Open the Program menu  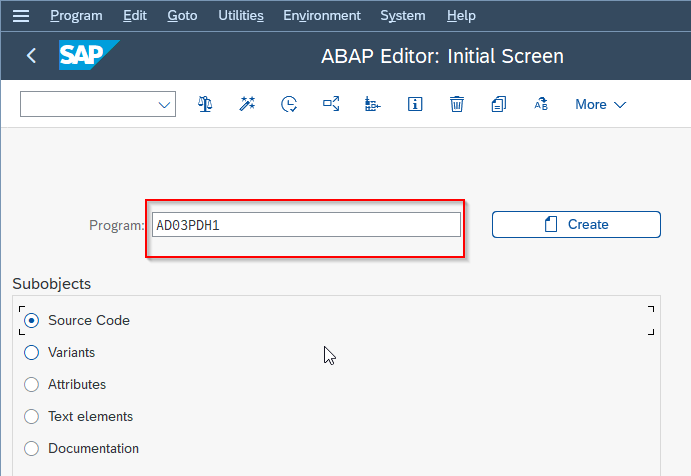tap(76, 16)
